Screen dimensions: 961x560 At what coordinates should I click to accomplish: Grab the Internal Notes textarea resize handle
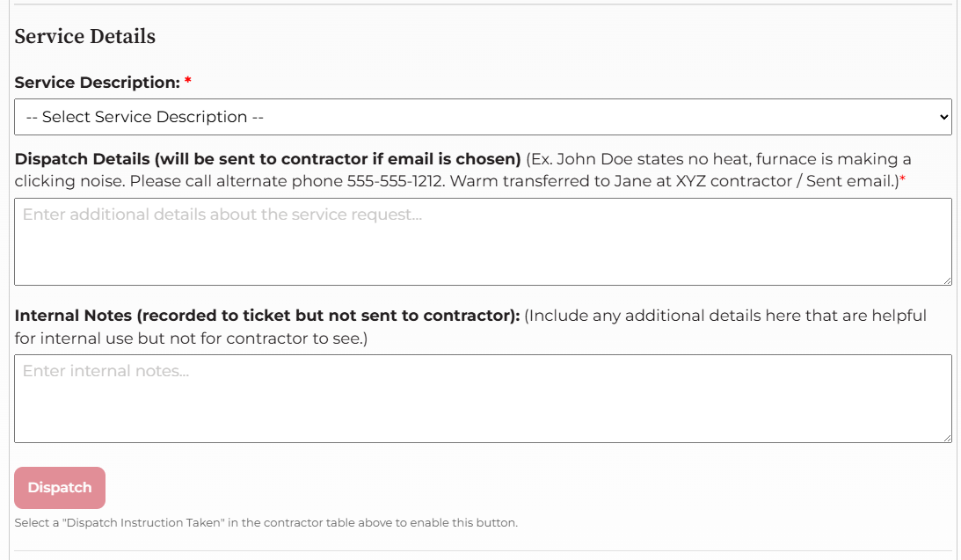[x=947, y=437]
